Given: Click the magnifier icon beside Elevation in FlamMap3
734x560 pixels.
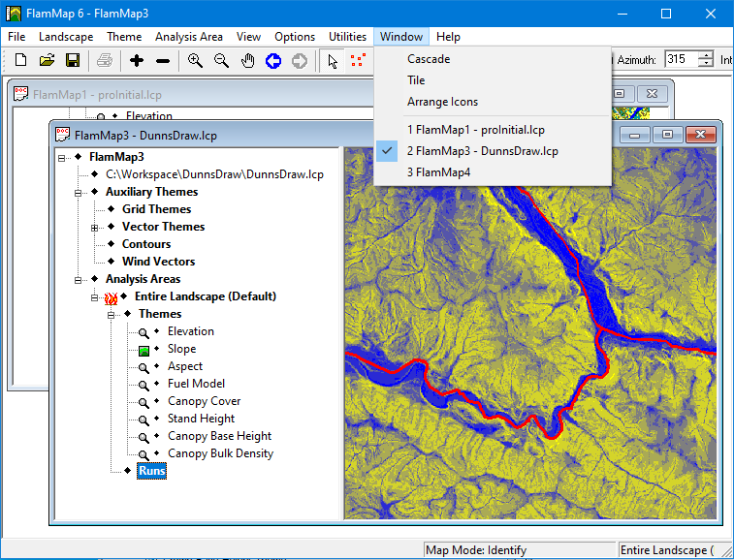Looking at the screenshot, I should 144,332.
